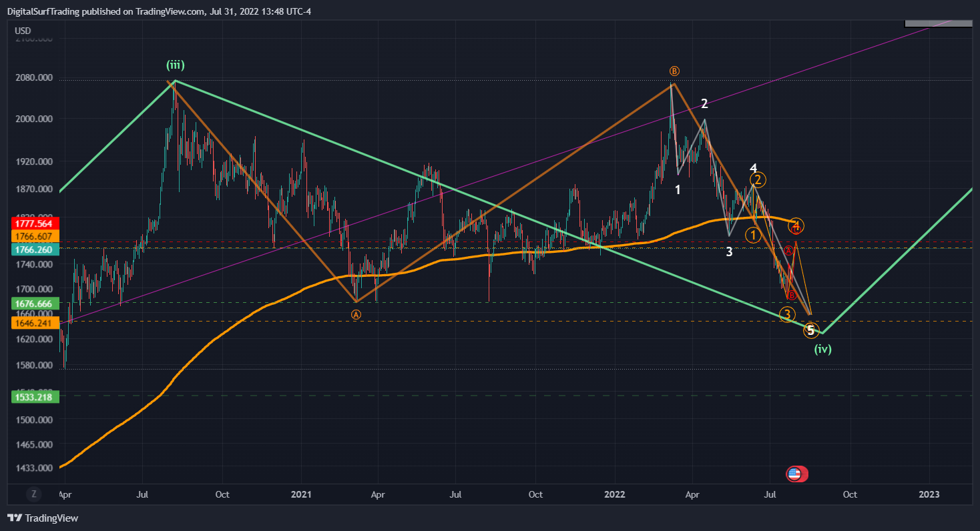
Task: Click the 1620.000 price axis value
Action: click(34, 339)
